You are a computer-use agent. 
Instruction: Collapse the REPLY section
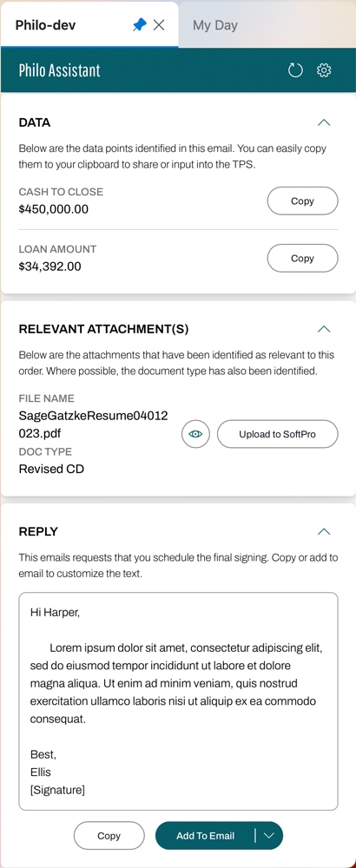coord(324,531)
